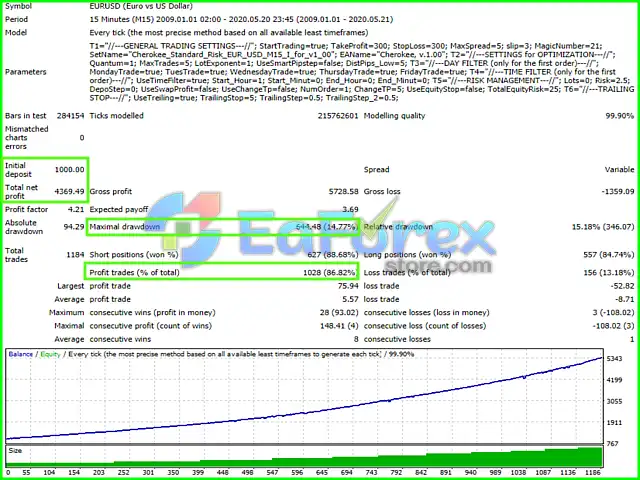Click the Mismatched charts errors value 0
The height and width of the screenshot is (480, 640).
click(x=82, y=138)
